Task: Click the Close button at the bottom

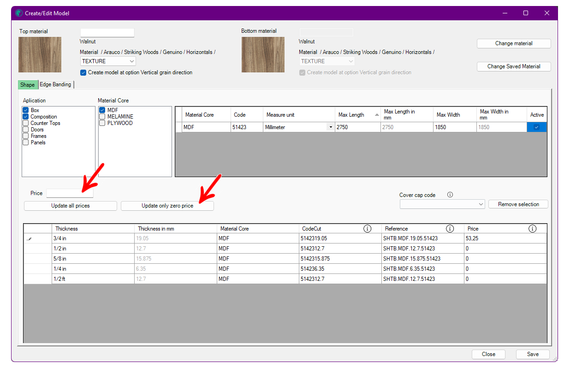Action: pos(488,354)
